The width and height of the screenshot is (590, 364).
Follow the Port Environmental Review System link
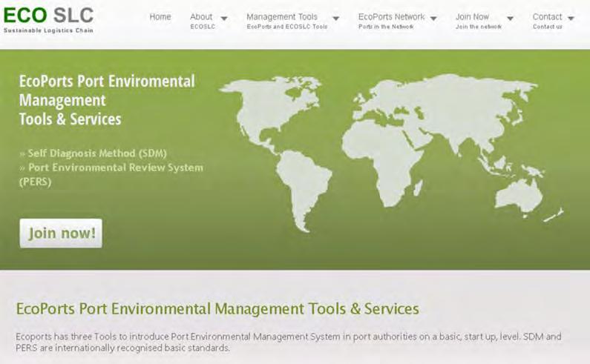pos(111,174)
